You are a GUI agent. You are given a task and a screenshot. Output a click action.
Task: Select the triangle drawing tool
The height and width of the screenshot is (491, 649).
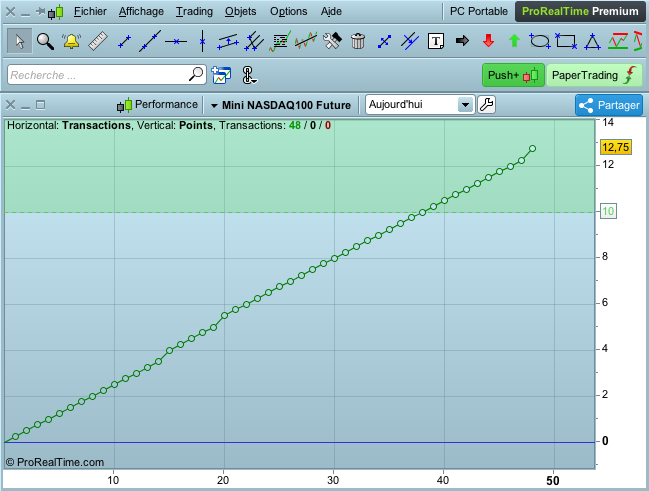click(x=592, y=42)
